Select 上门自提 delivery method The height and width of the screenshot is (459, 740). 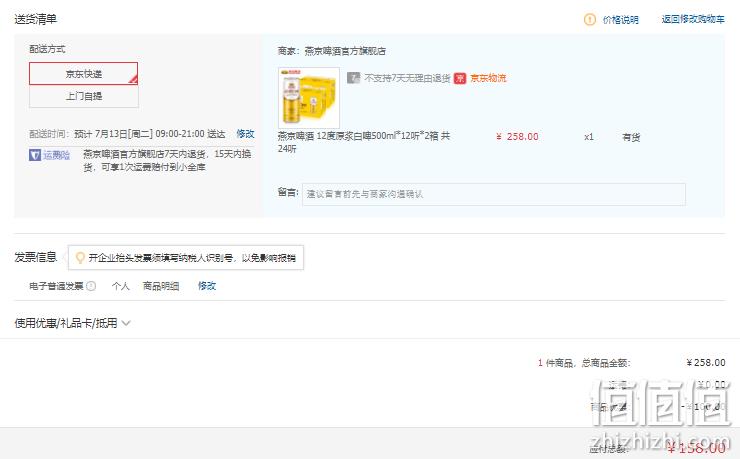pyautogui.click(x=84, y=96)
